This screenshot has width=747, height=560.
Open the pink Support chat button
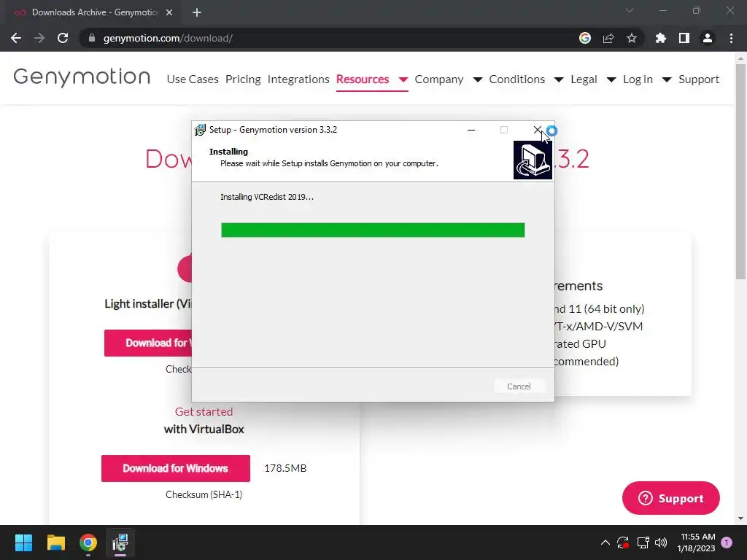pos(671,498)
